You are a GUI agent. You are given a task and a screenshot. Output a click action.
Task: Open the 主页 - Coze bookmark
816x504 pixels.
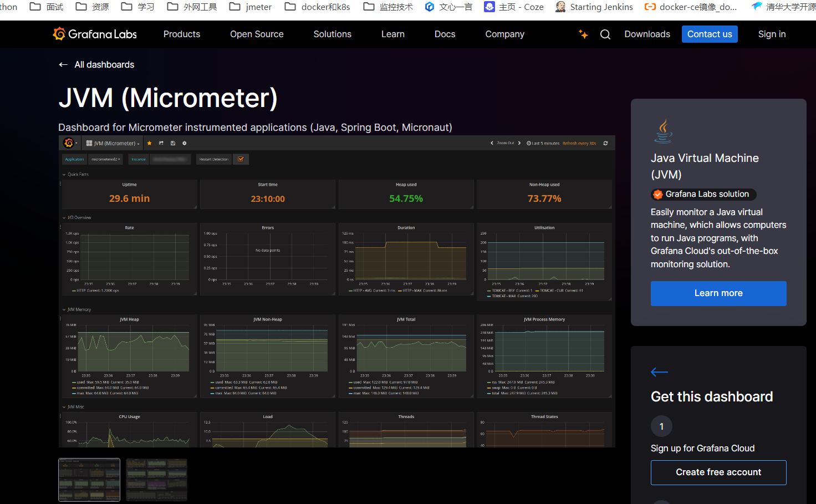click(514, 7)
